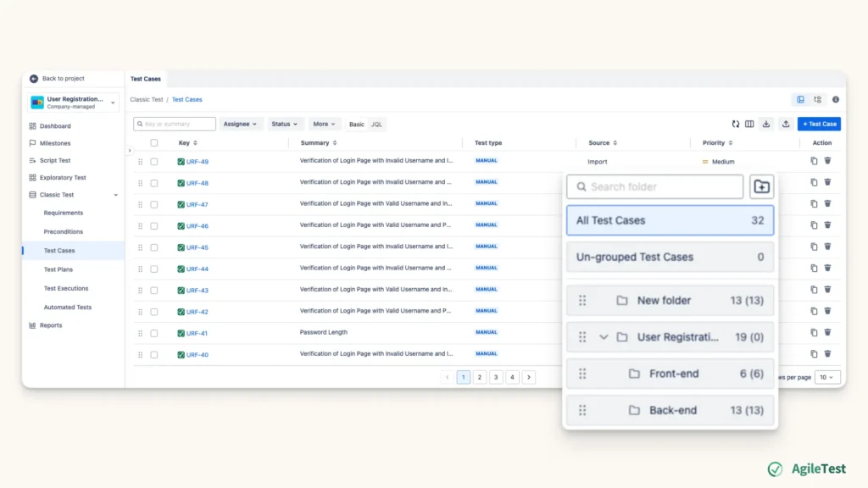Viewport: 868px width, 488px height.
Task: Select the Front-end folder
Action: (x=670, y=374)
